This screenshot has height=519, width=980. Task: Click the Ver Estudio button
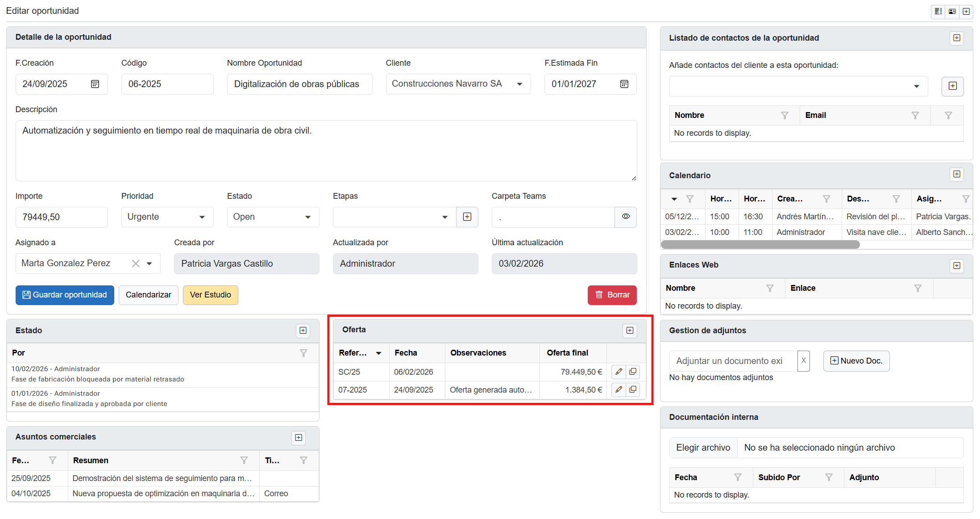210,295
